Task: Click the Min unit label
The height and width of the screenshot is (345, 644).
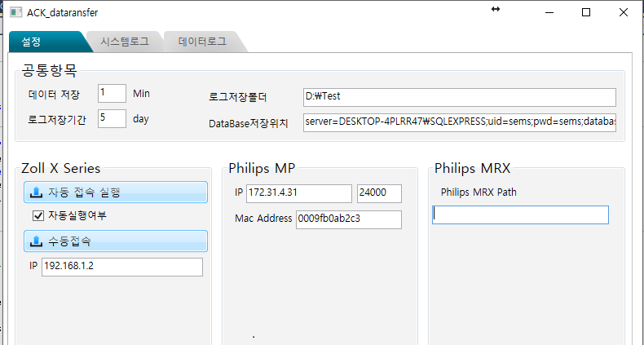Action: [x=141, y=94]
